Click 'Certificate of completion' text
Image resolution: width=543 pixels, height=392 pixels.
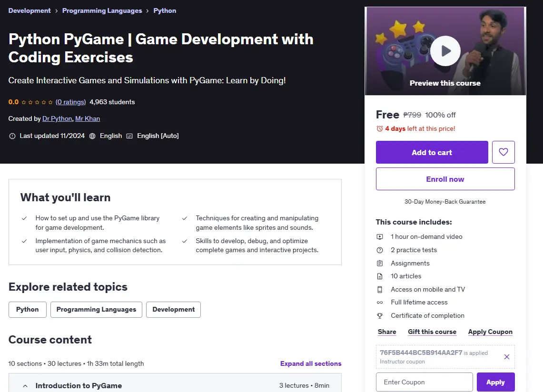pyautogui.click(x=428, y=316)
